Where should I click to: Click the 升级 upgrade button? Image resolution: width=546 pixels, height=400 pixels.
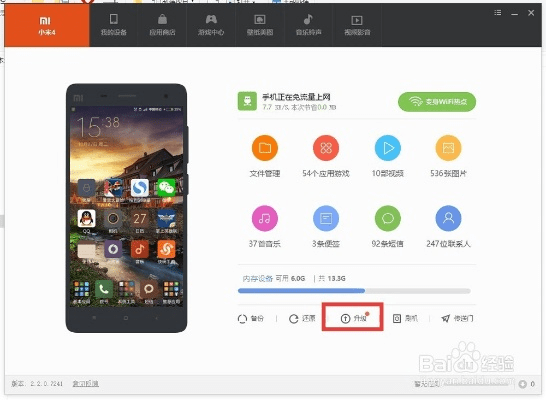click(354, 318)
